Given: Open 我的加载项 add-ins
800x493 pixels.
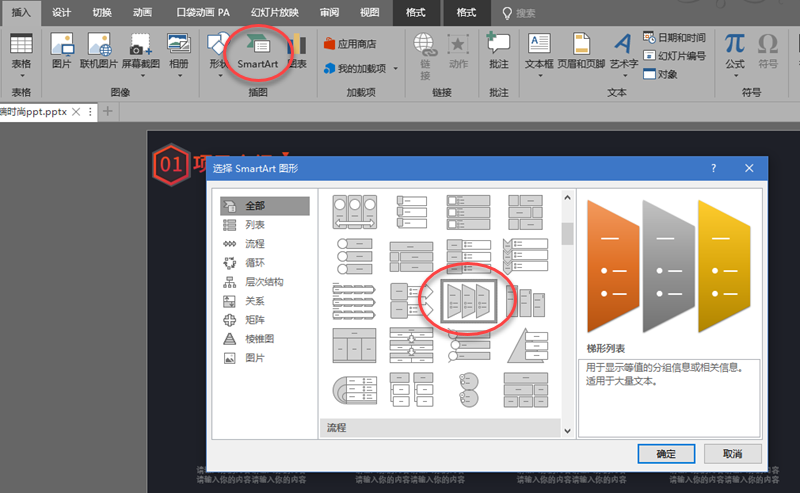Looking at the screenshot, I should [355, 68].
